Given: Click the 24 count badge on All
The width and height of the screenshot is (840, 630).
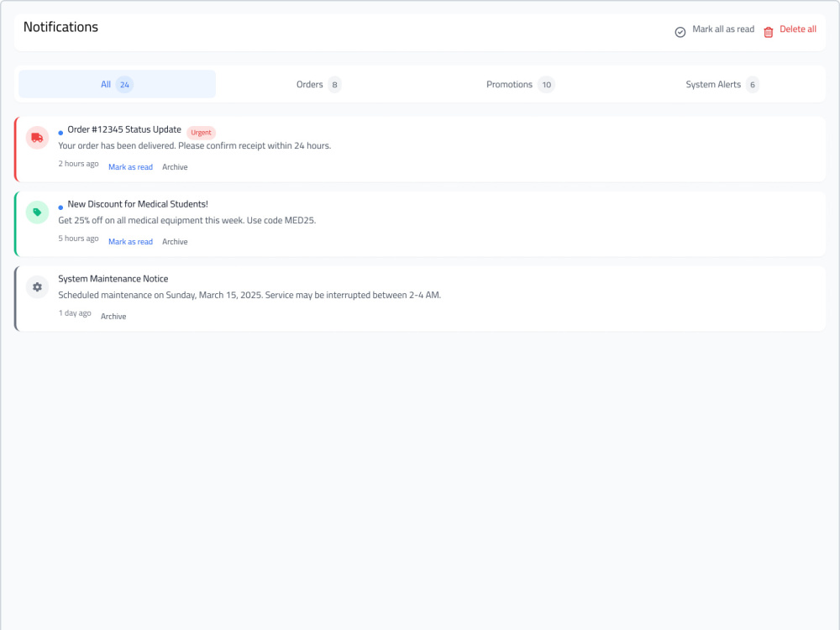Looking at the screenshot, I should pos(124,85).
